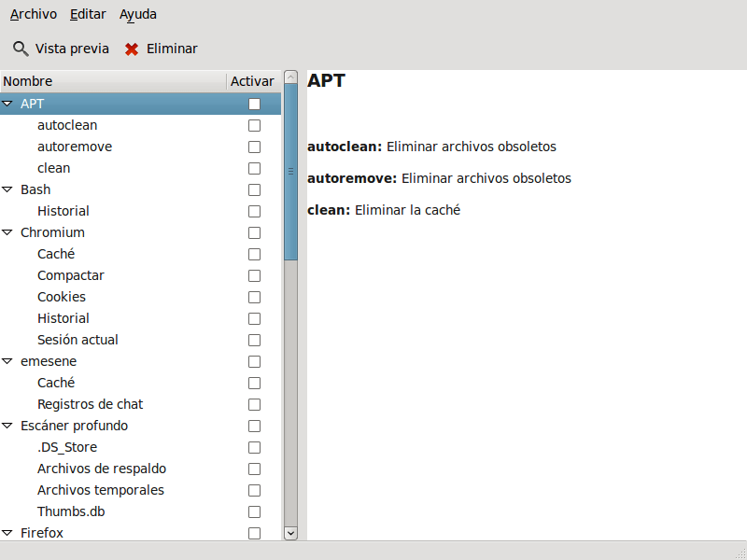Click the red Eliminar X icon
The height and width of the screenshot is (560, 747).
[132, 49]
